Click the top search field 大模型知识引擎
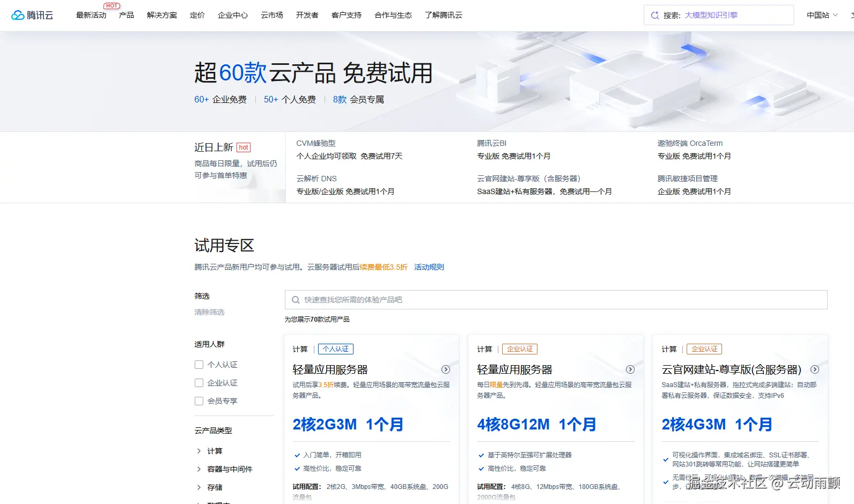854x504 pixels. [x=719, y=15]
